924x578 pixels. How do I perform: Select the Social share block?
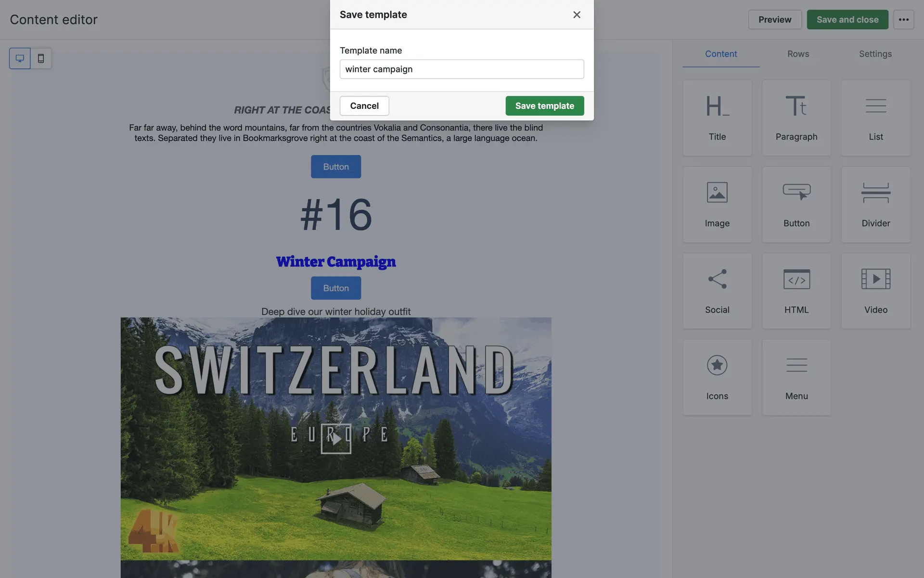pos(717,291)
